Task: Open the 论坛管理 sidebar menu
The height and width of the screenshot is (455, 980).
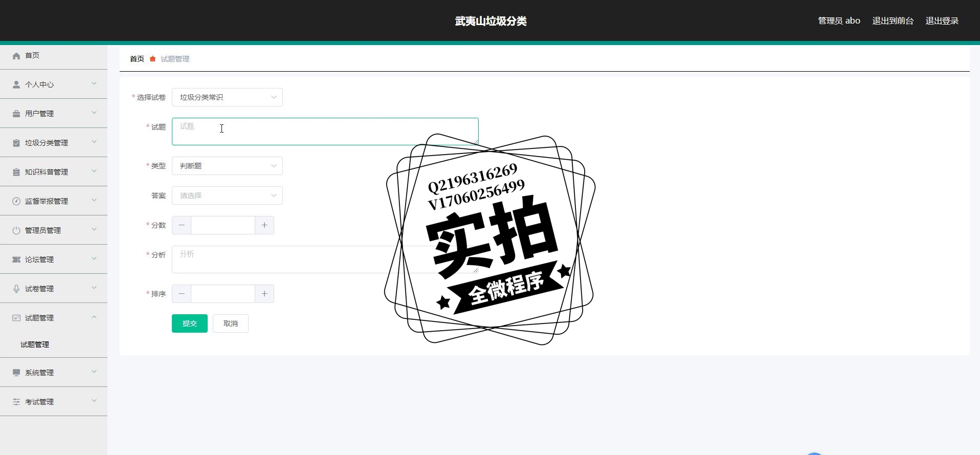Action: [x=54, y=259]
